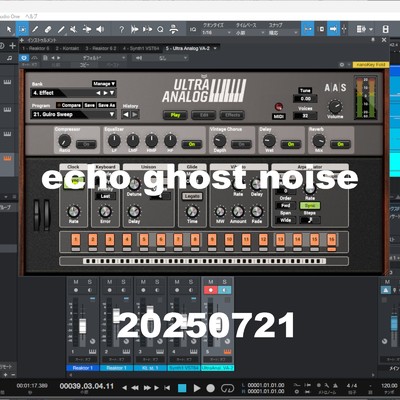The image size is (400, 400).
Task: Click channel 1 volume fader
Action: [x=82, y=326]
